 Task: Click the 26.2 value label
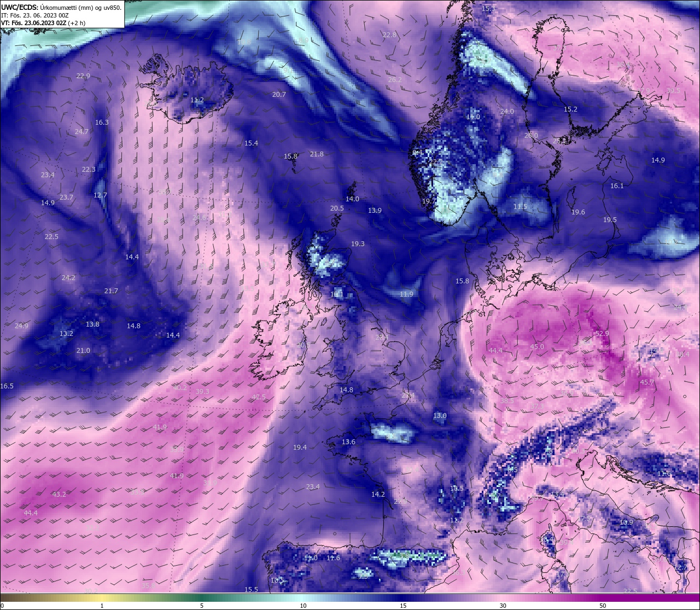[x=395, y=80]
